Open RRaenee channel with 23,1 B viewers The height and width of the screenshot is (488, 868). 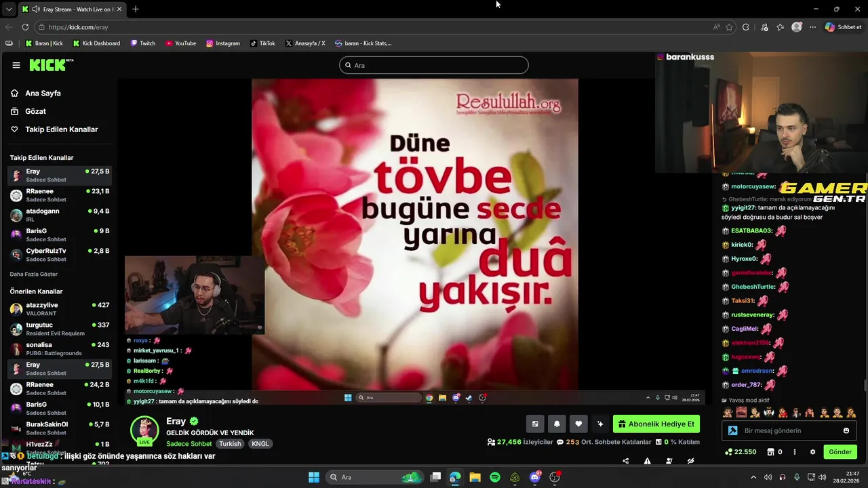pyautogui.click(x=60, y=195)
